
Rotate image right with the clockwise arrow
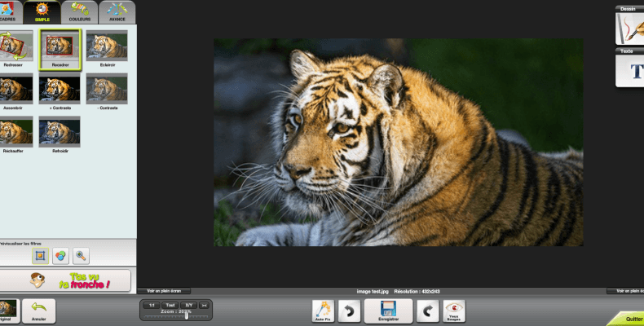point(427,311)
